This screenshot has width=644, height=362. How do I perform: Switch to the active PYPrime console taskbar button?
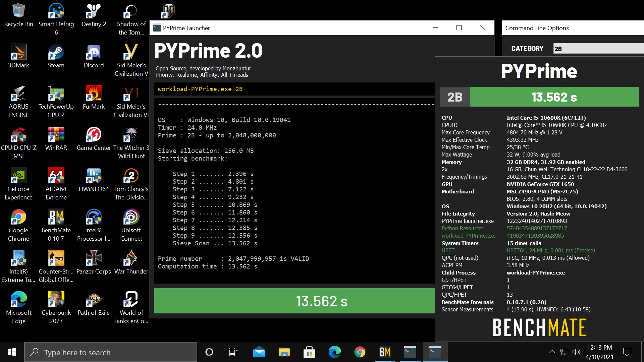point(435,352)
